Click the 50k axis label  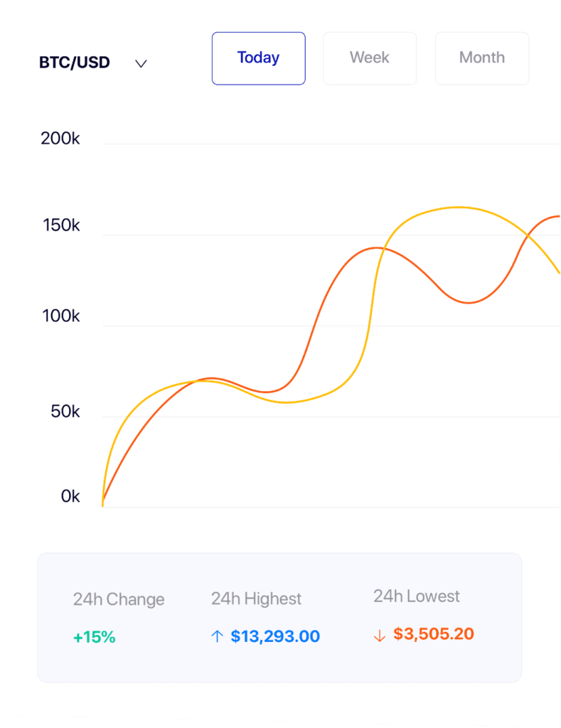tap(65, 412)
